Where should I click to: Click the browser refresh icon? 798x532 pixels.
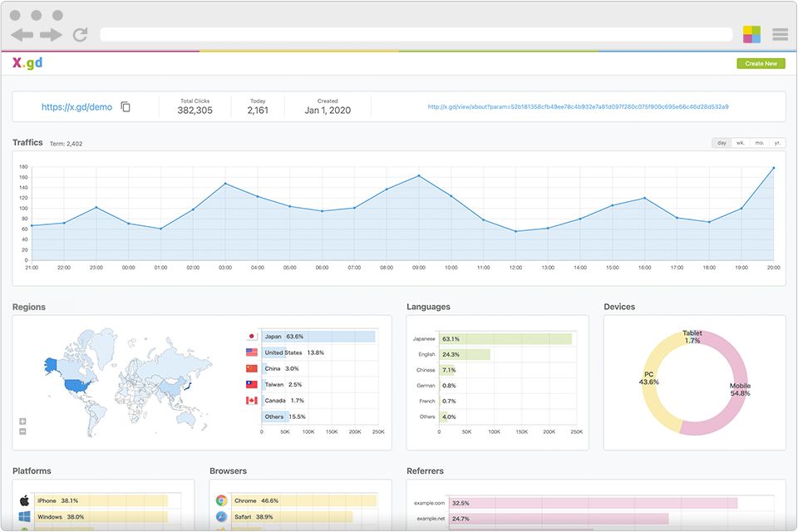pos(80,34)
